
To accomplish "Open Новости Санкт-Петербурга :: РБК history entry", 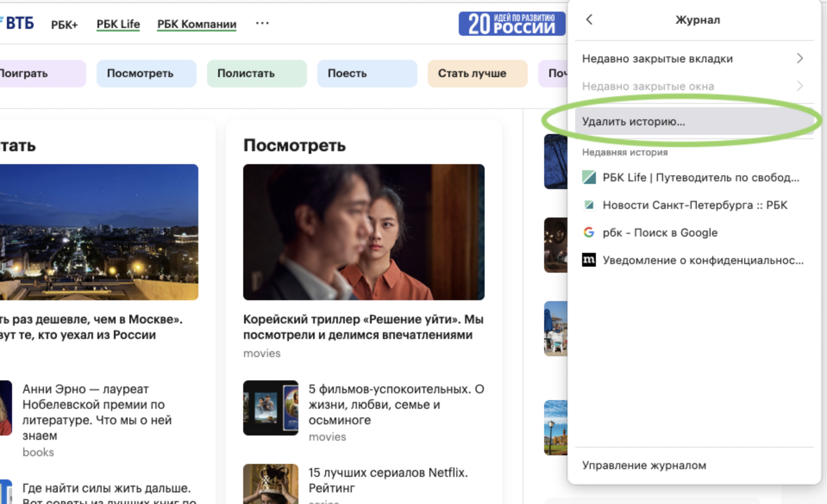I will (694, 205).
